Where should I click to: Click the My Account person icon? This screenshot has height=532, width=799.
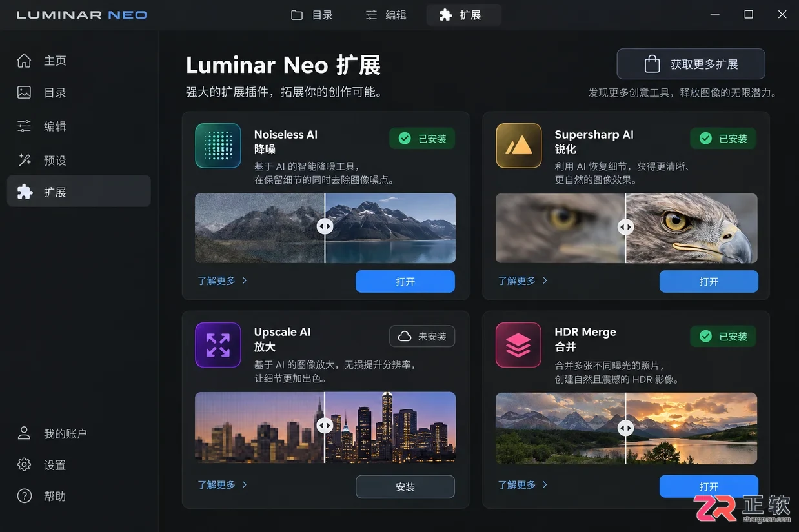coord(24,433)
